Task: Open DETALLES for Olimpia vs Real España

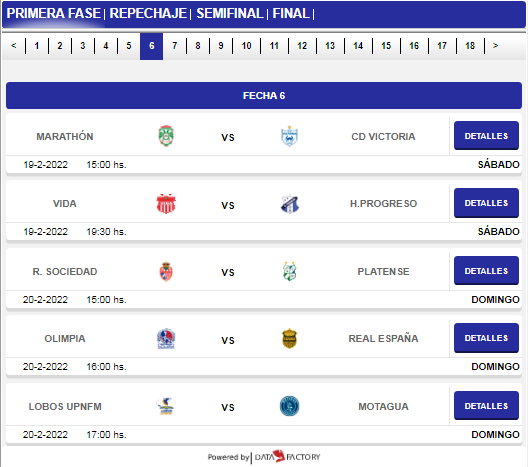Action: 486,338
